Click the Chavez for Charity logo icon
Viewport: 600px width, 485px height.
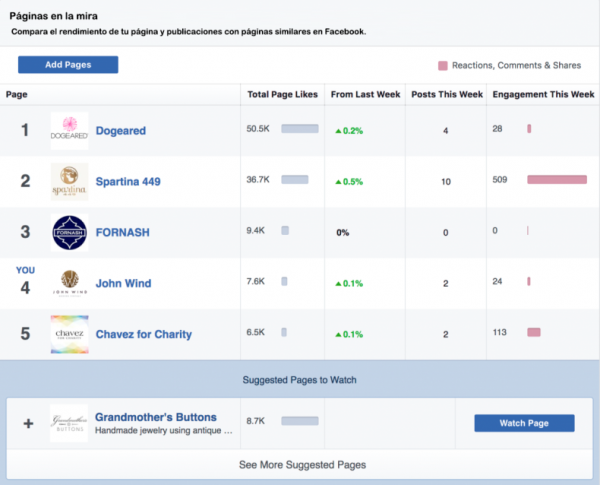pos(69,334)
